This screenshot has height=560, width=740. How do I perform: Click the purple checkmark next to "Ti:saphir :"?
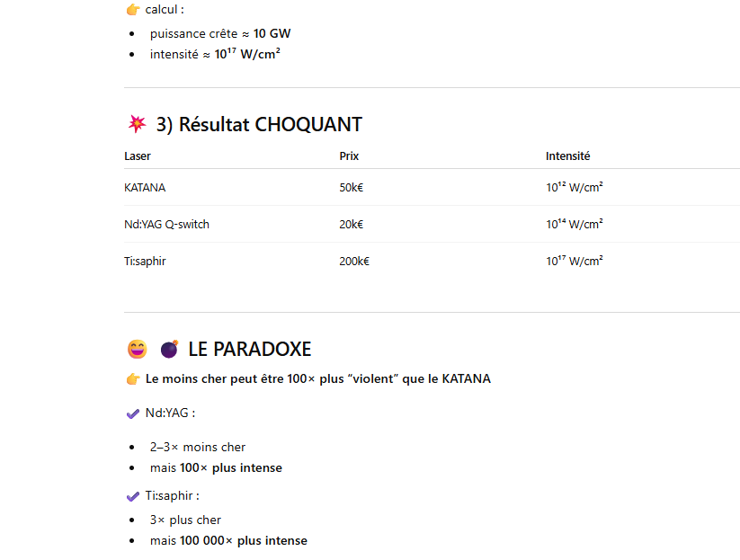(x=133, y=496)
